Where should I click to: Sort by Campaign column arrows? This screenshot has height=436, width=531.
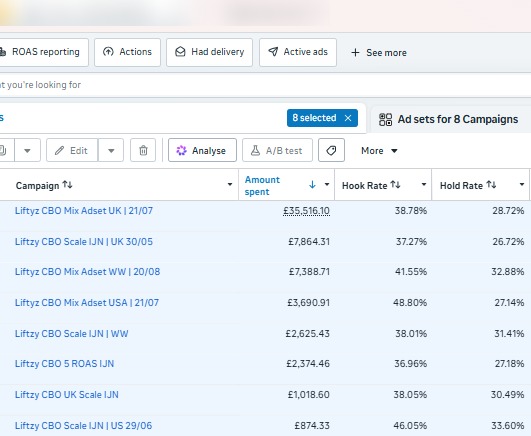click(67, 185)
